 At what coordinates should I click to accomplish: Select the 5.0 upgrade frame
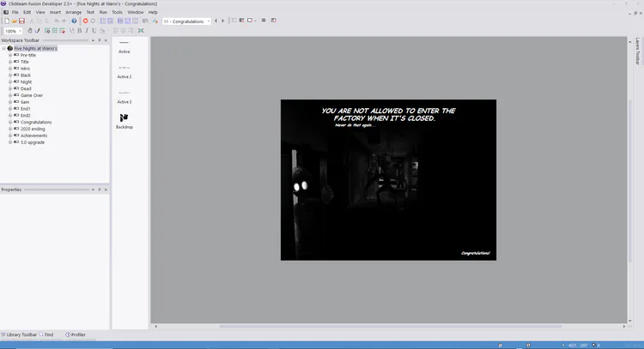click(x=33, y=142)
